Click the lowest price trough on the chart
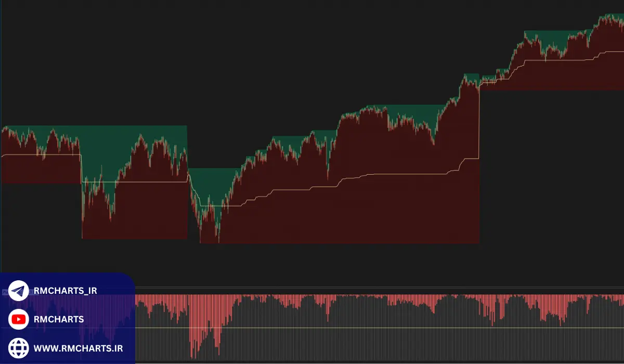Image resolution: width=624 pixels, height=364 pixels. (x=218, y=239)
